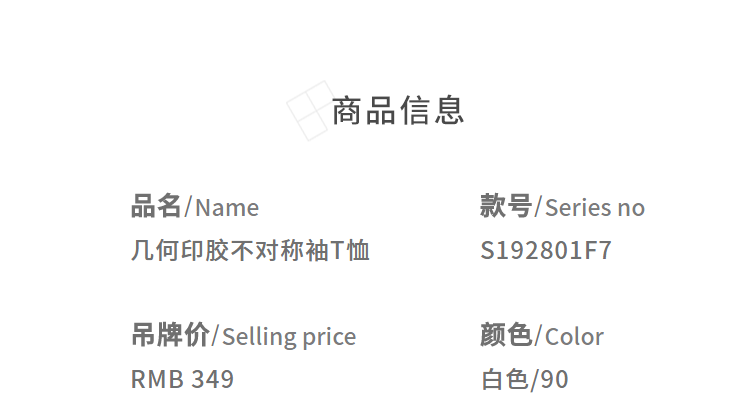Click the 款号 label

tap(506, 207)
